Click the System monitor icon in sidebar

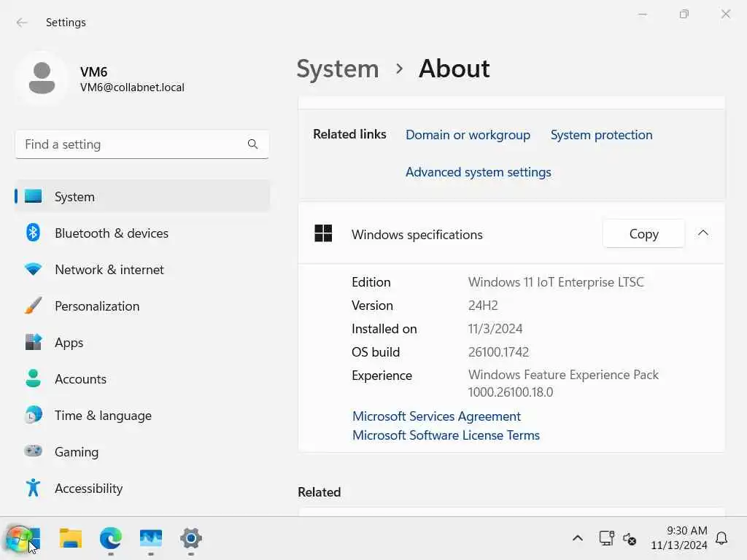point(33,196)
